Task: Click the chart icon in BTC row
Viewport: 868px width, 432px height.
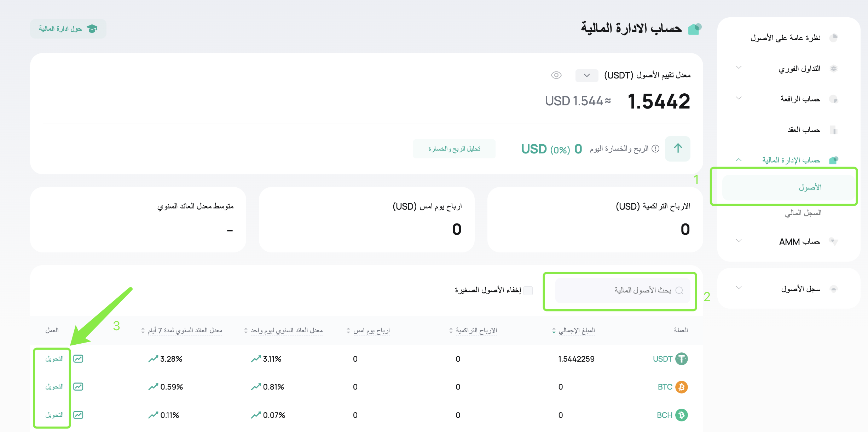Action: click(78, 387)
